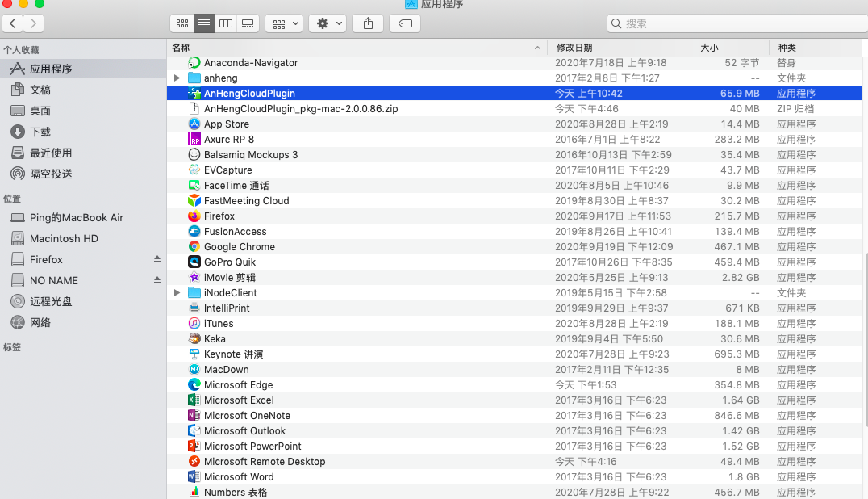
Task: Select the FastMeeting Cloud icon
Action: pyautogui.click(x=194, y=200)
